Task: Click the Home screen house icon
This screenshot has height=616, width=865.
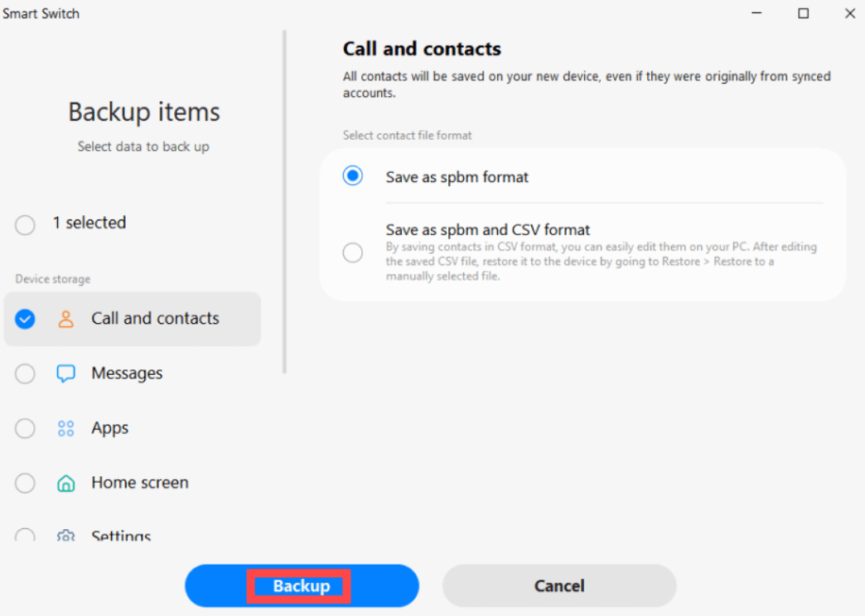Action: tap(65, 483)
